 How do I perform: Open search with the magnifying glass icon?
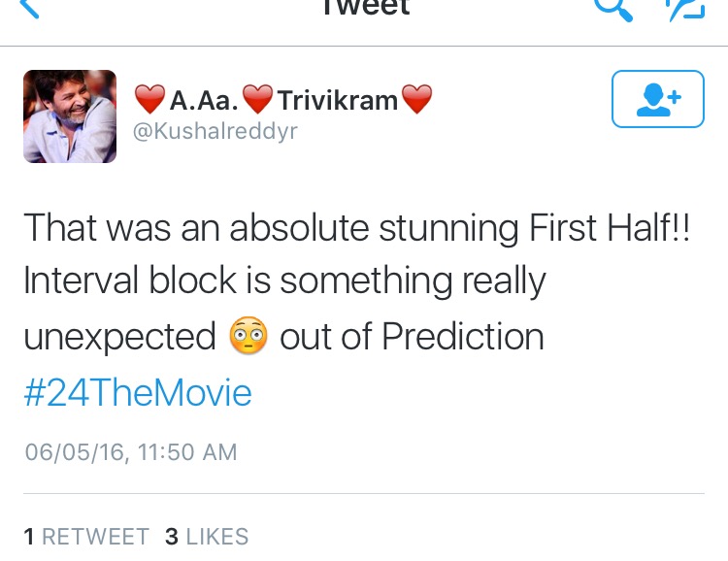(x=612, y=8)
